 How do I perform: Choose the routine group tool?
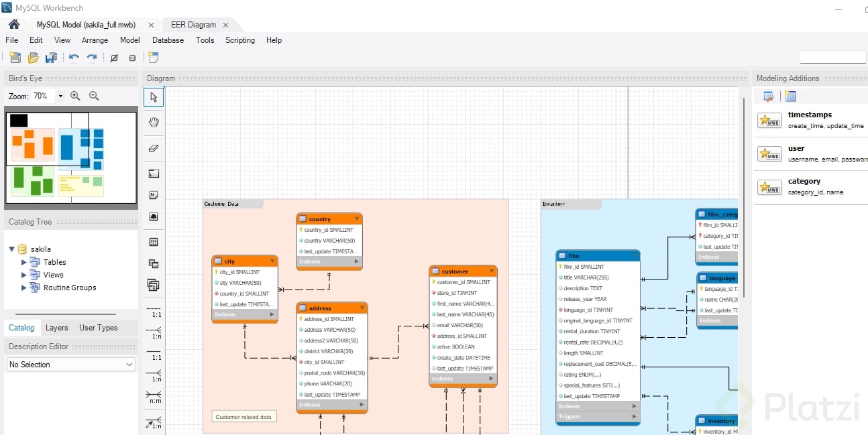[153, 286]
